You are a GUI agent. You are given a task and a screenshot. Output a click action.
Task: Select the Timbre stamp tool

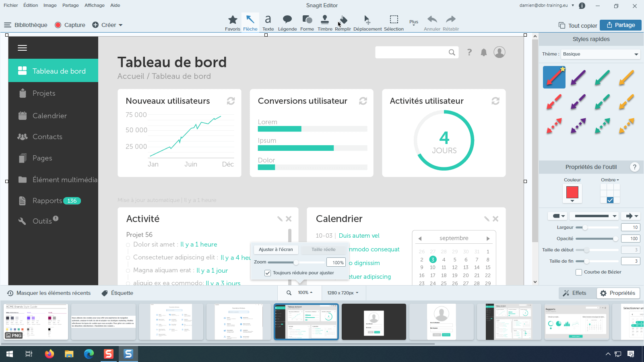click(x=325, y=23)
